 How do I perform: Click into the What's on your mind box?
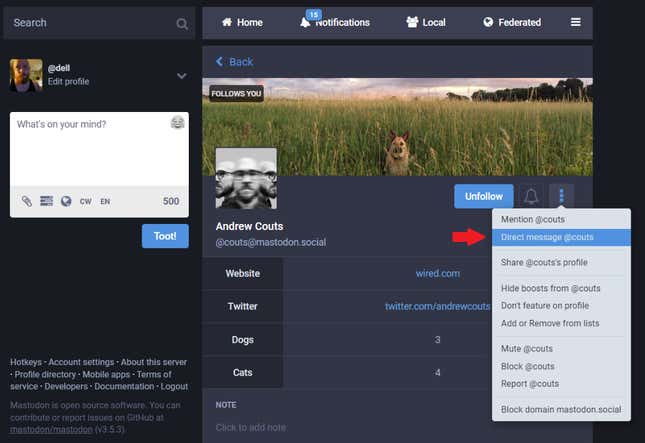click(99, 149)
